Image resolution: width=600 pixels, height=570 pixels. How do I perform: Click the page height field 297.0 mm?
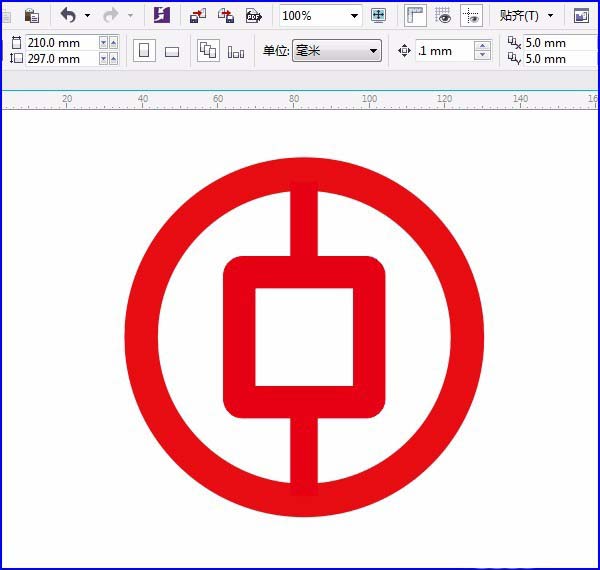[61, 59]
